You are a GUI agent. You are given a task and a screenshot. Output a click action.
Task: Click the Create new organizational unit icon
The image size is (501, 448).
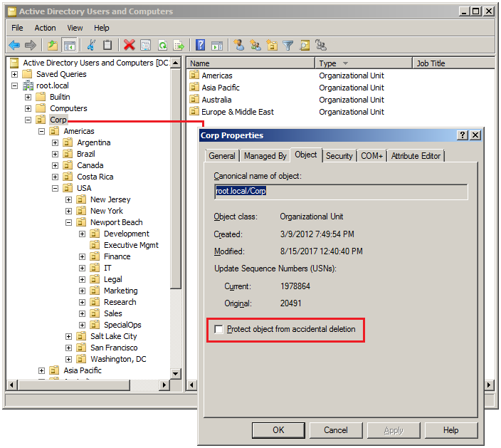pyautogui.click(x=272, y=46)
